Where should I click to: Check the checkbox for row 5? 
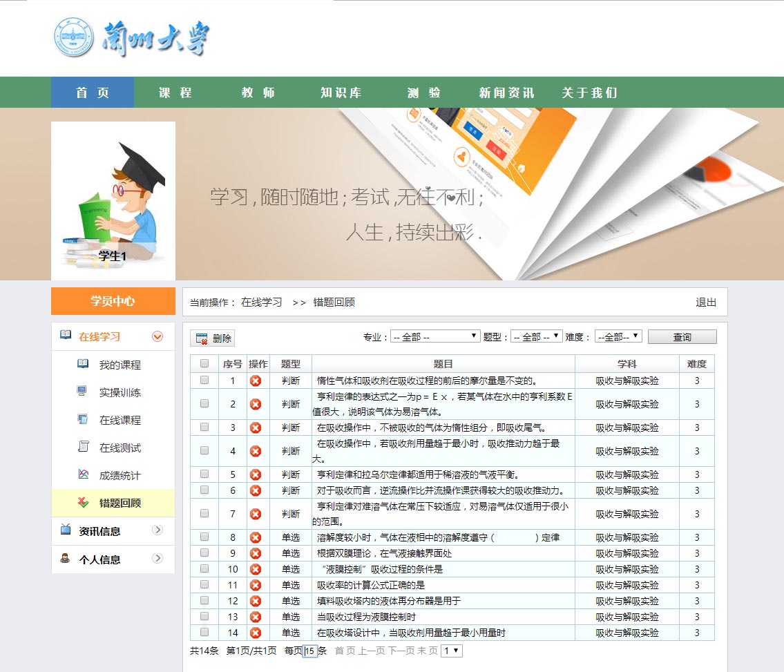click(x=204, y=474)
